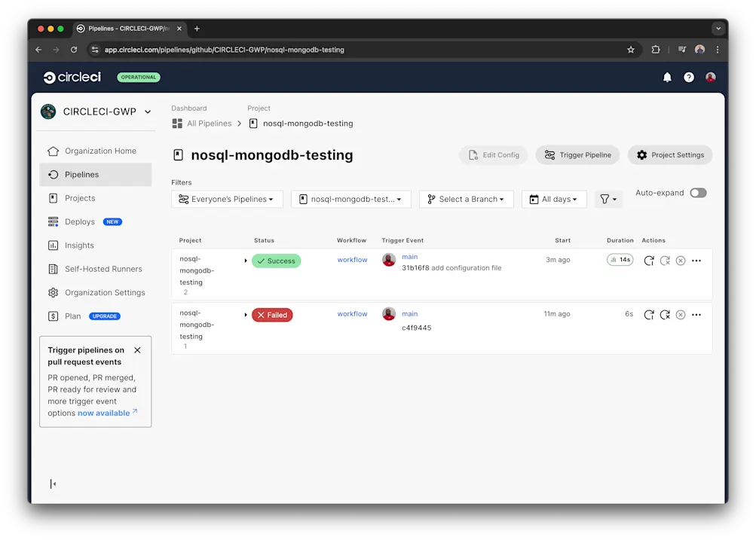The image size is (756, 540).
Task: Open the three-dot actions menu for pipeline 2
Action: tap(696, 260)
